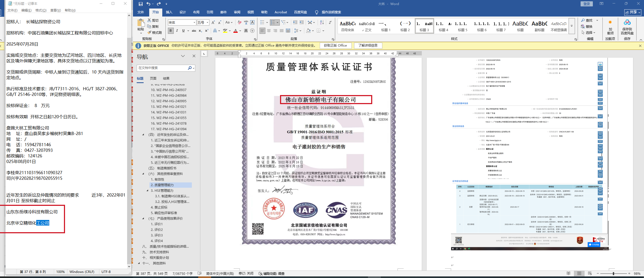Shrink font size with the smaller A icon
Viewport: 644px width, 278px height.
pyautogui.click(x=220, y=23)
